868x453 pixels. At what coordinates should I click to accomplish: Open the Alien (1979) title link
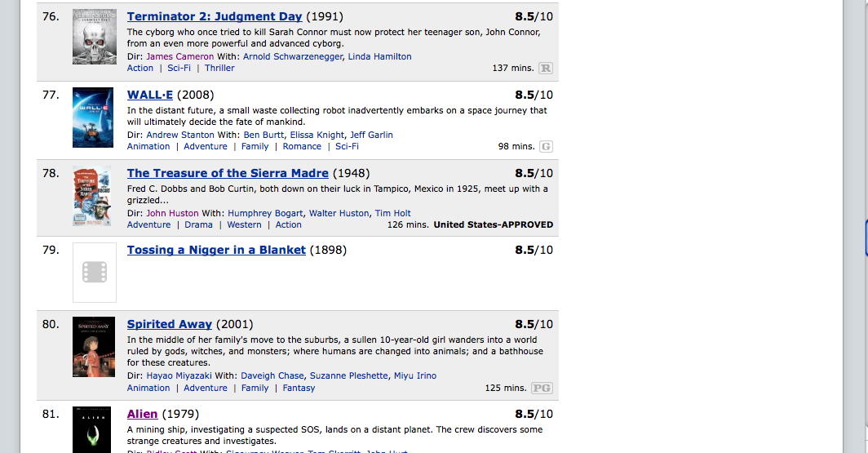[x=143, y=414]
